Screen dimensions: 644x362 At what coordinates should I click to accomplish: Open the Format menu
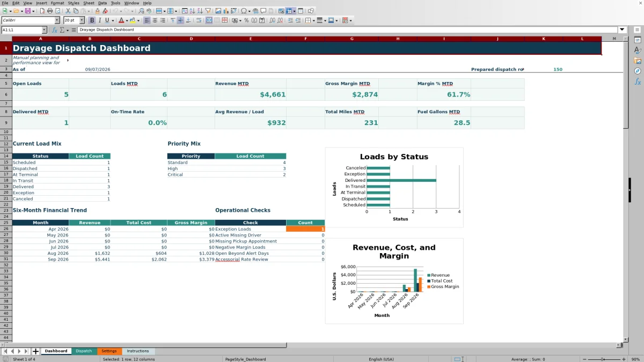point(57,3)
